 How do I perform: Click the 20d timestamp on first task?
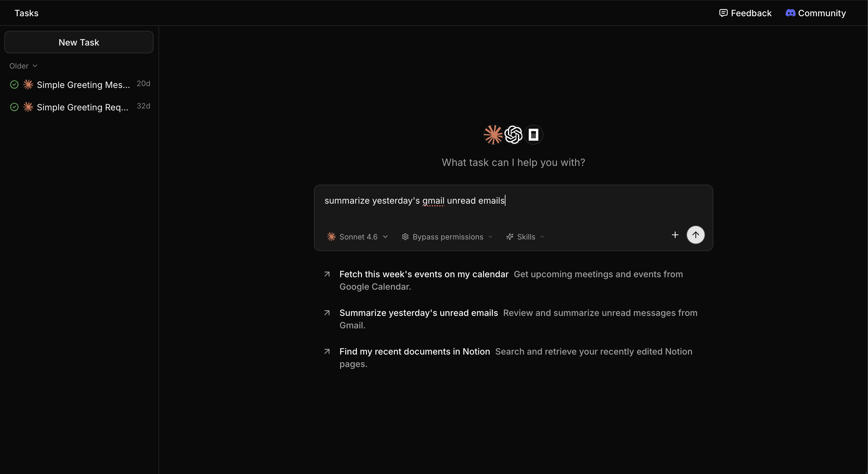pyautogui.click(x=144, y=84)
